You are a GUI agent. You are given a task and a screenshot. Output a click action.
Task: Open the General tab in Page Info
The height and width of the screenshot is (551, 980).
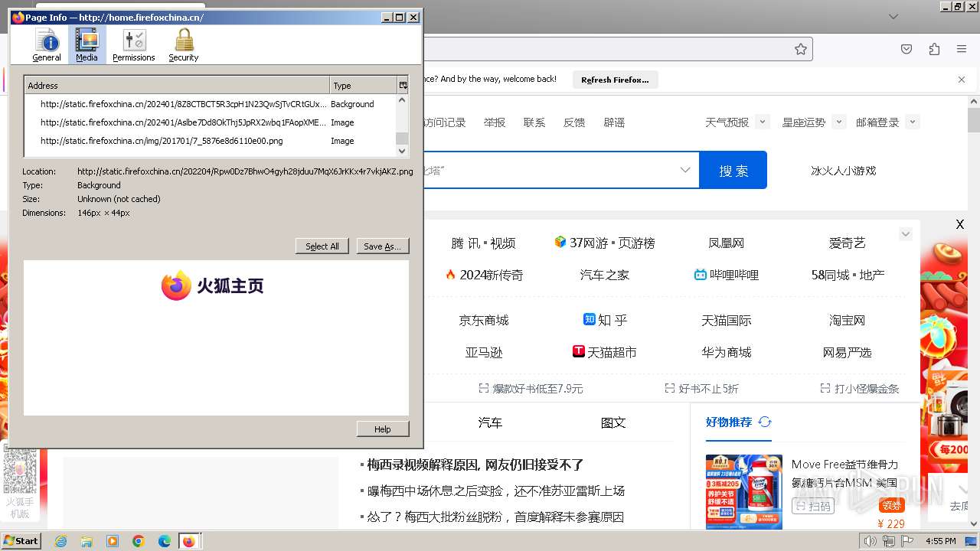point(47,45)
